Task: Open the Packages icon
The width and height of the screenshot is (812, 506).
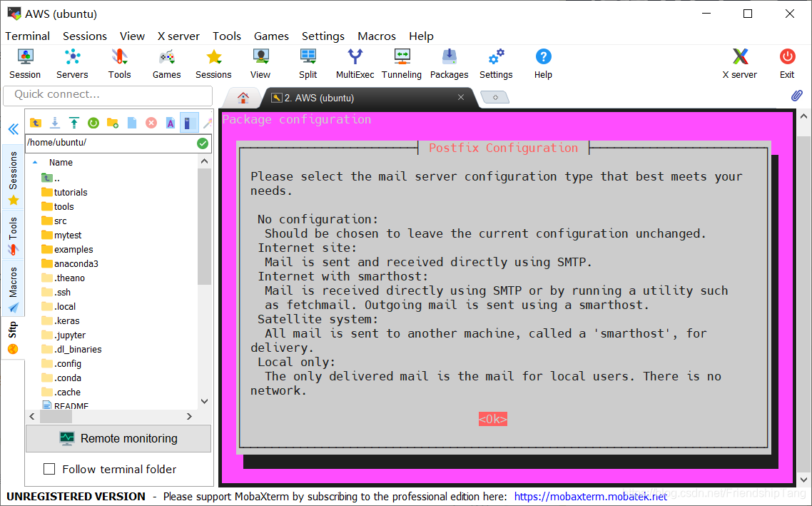Action: pyautogui.click(x=449, y=64)
